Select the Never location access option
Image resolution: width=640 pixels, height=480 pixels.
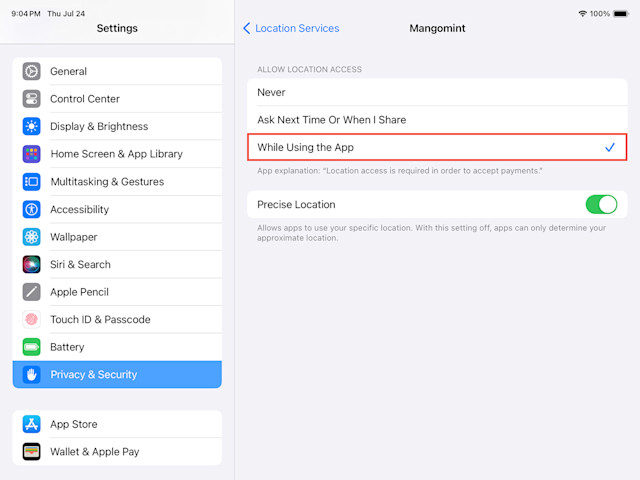tap(437, 92)
